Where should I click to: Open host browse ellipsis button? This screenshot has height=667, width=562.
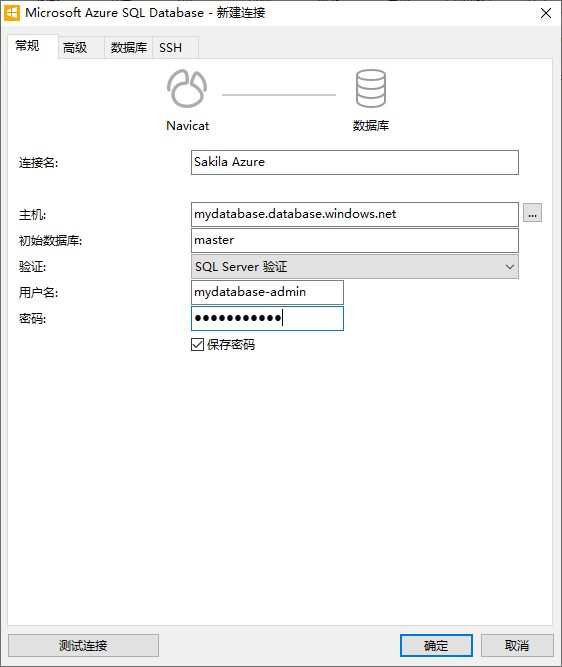click(532, 213)
